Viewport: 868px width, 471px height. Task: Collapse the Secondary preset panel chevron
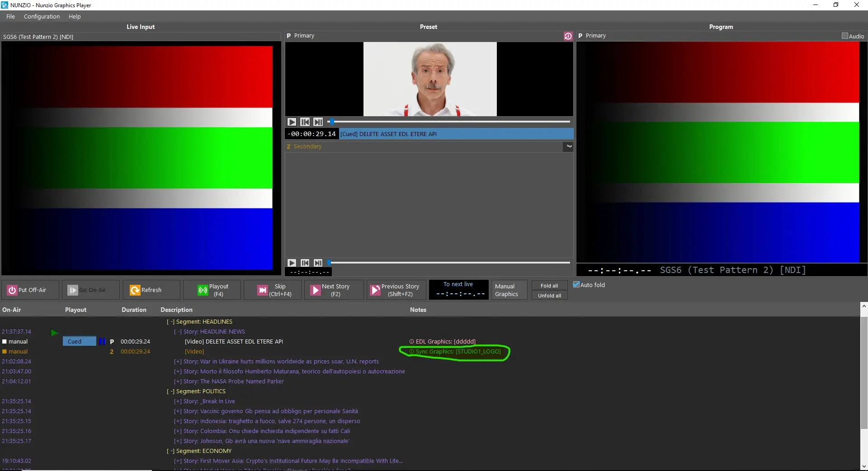click(x=569, y=146)
